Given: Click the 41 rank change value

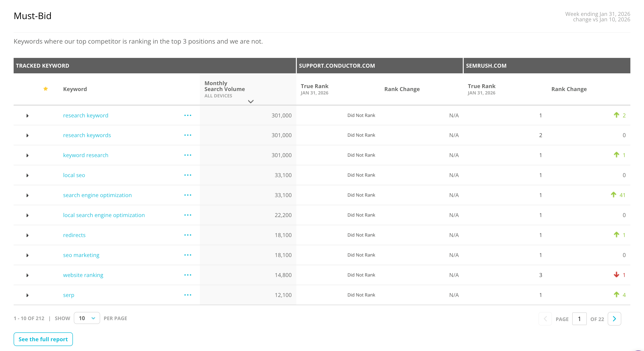Looking at the screenshot, I should pos(622,195).
